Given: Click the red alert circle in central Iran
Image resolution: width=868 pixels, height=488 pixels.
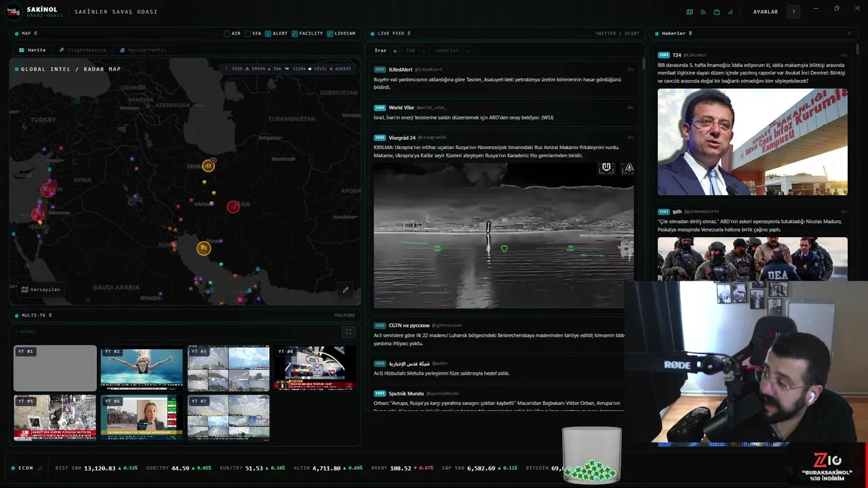Looking at the screenshot, I should pyautogui.click(x=233, y=206).
